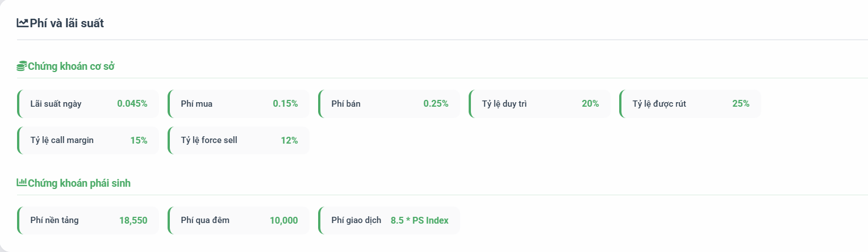Click the Chứng khoán phái sinh section title
This screenshot has width=868, height=252.
tap(80, 183)
